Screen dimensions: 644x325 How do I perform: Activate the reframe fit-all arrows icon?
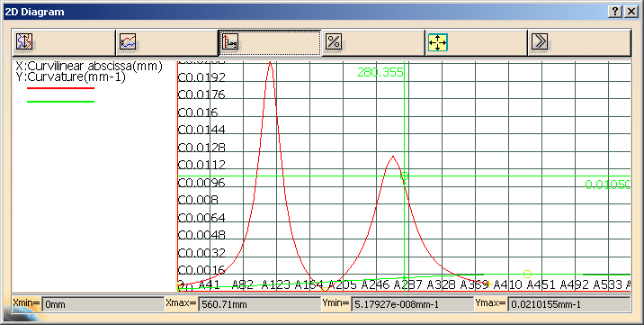click(437, 42)
